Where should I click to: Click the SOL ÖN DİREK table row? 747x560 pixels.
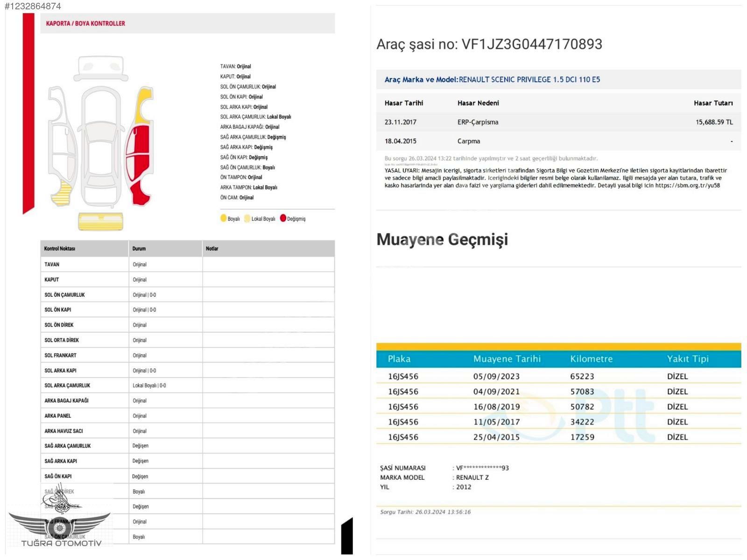(188, 325)
